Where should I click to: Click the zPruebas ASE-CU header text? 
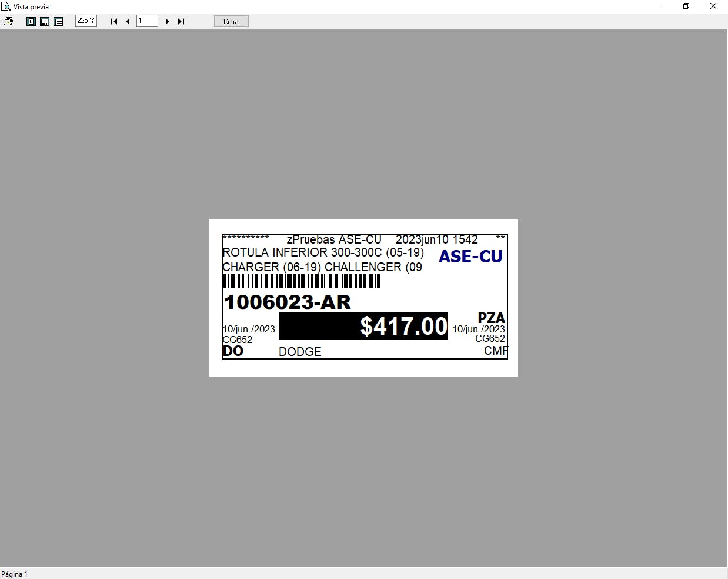pyautogui.click(x=334, y=239)
